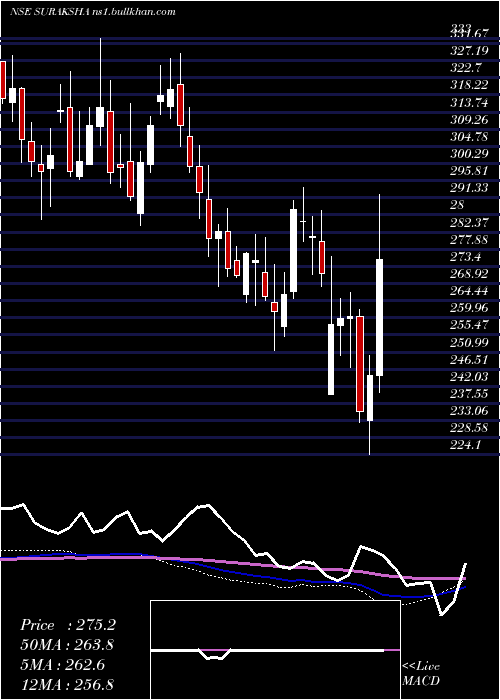Click the 313.74 price level label
500x700 pixels.
tap(471, 103)
